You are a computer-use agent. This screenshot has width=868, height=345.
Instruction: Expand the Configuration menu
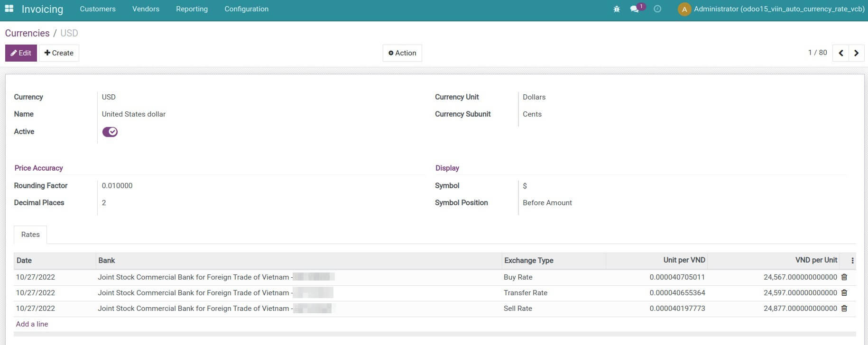(x=246, y=9)
